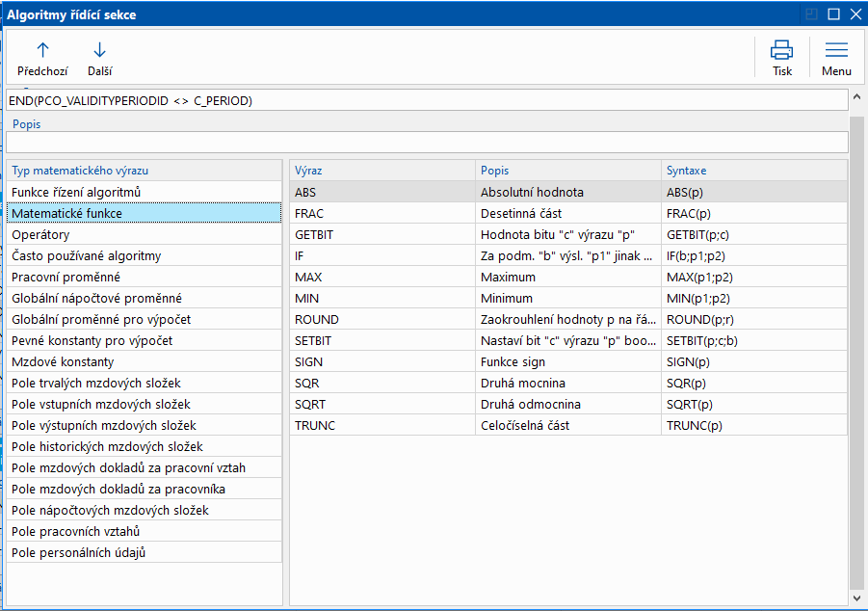Maximize the Algoritmy řídící sekce window

(x=833, y=13)
